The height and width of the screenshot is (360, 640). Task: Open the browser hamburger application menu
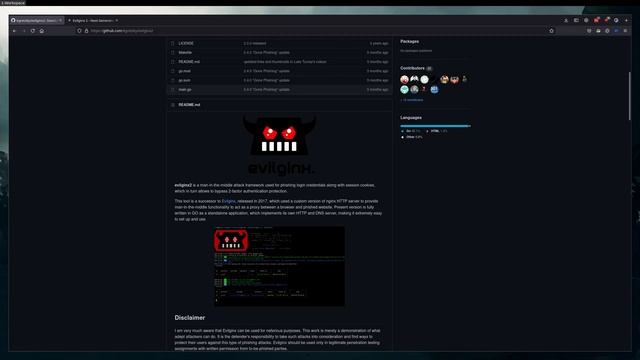(x=625, y=31)
